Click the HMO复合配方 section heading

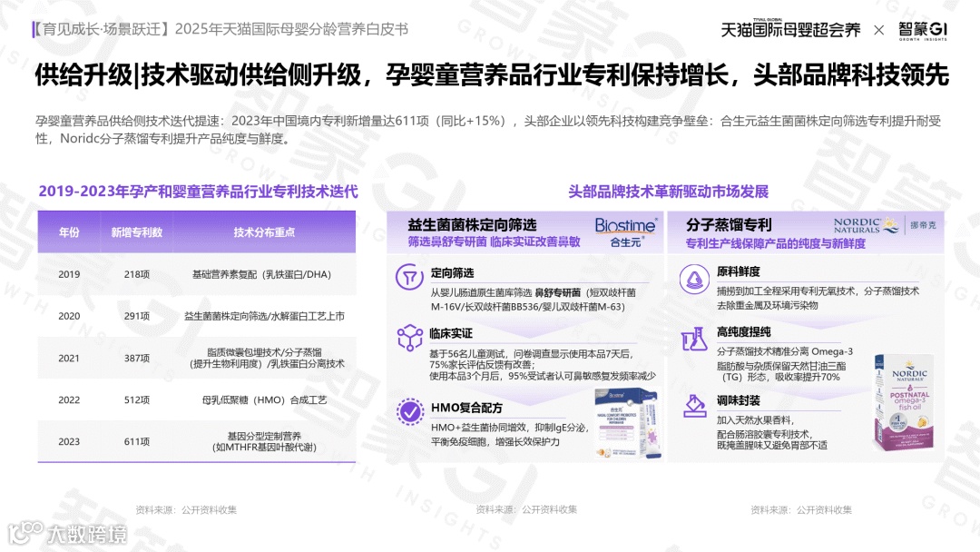(466, 408)
